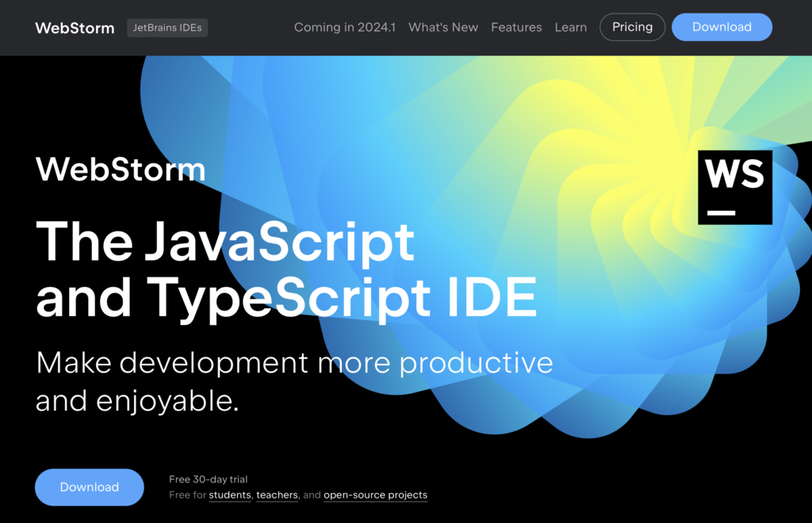Click the blue Download button in the hero
812x523 pixels.
[x=89, y=487]
